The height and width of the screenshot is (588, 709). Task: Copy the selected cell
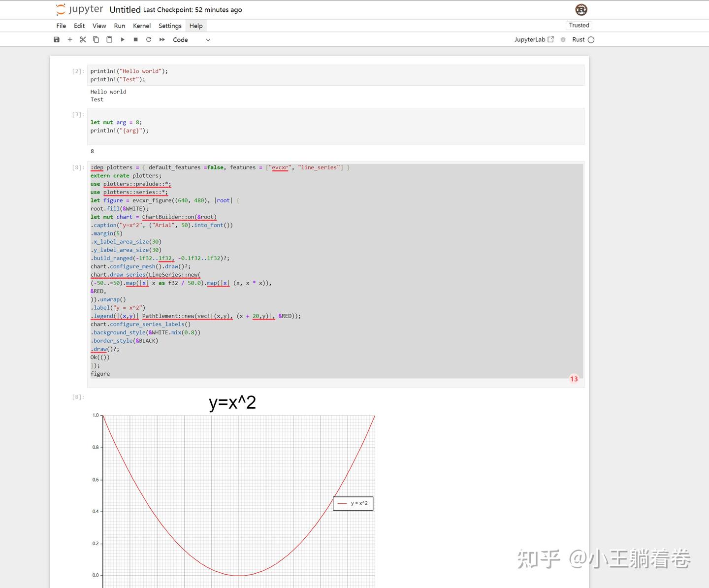click(x=96, y=39)
